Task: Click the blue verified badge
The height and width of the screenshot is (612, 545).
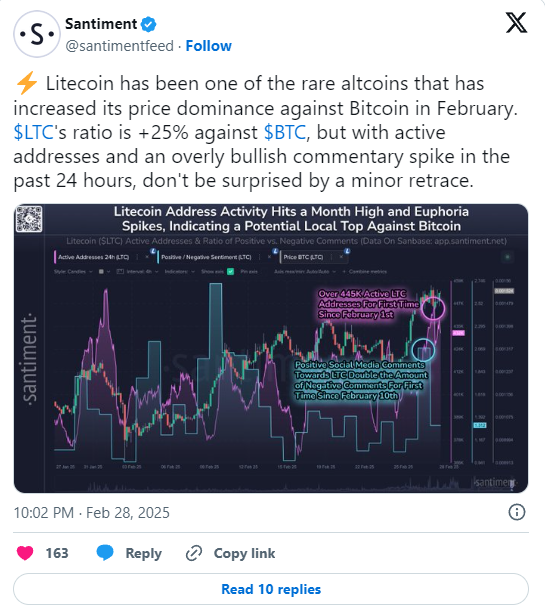Action: coord(149,25)
